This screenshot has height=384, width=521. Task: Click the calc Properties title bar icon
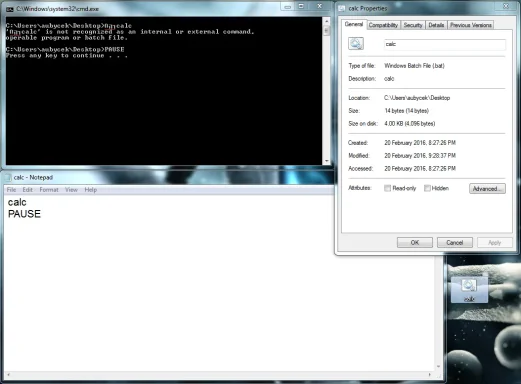[x=342, y=8]
